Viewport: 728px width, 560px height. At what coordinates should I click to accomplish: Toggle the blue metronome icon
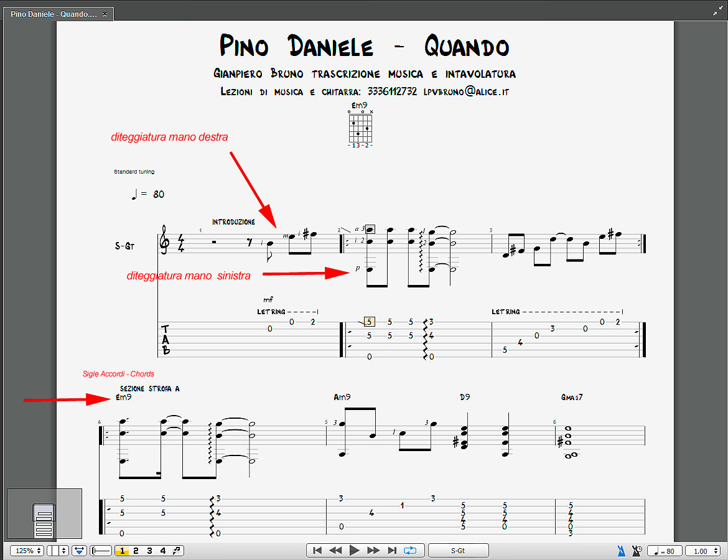pyautogui.click(x=621, y=551)
